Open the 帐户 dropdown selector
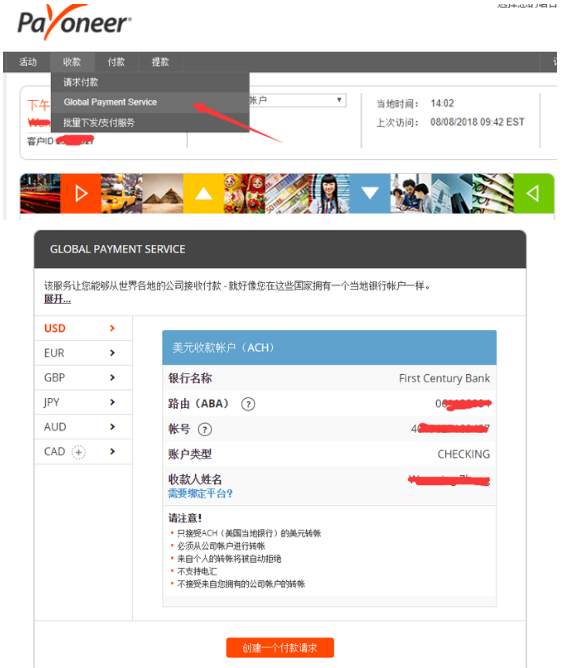This screenshot has height=668, width=588. point(297,100)
